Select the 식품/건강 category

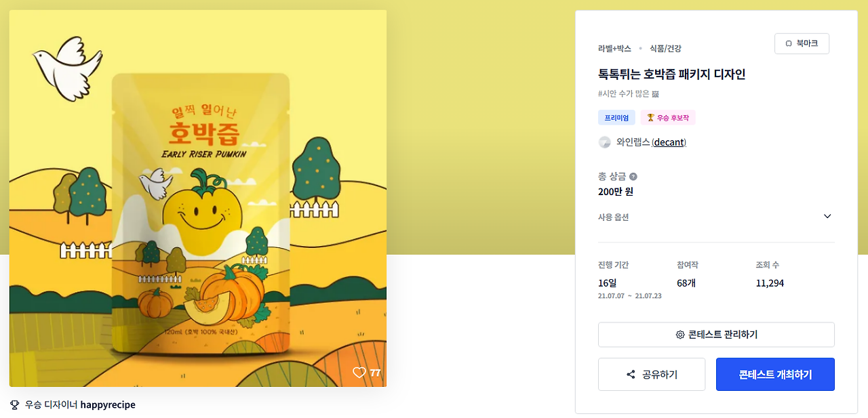665,49
